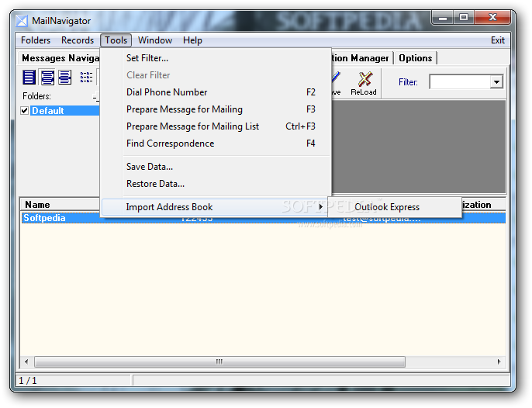Select the solid lines view icon
The image size is (532, 408).
(29, 78)
